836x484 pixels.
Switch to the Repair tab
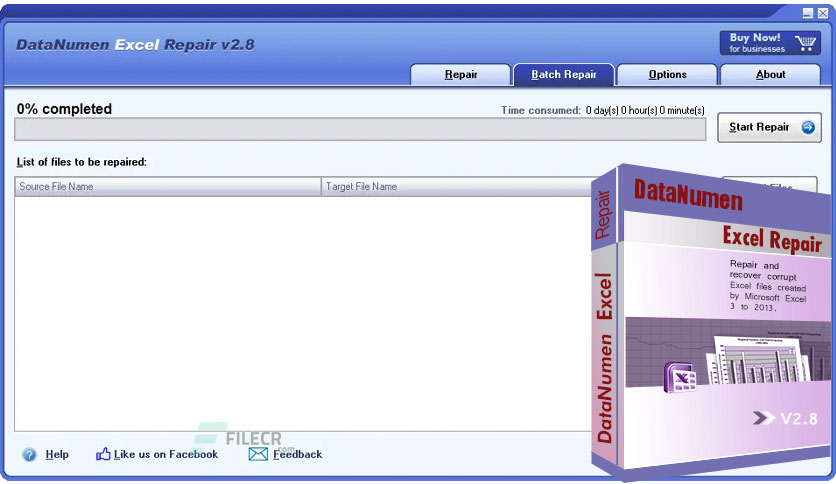click(461, 75)
